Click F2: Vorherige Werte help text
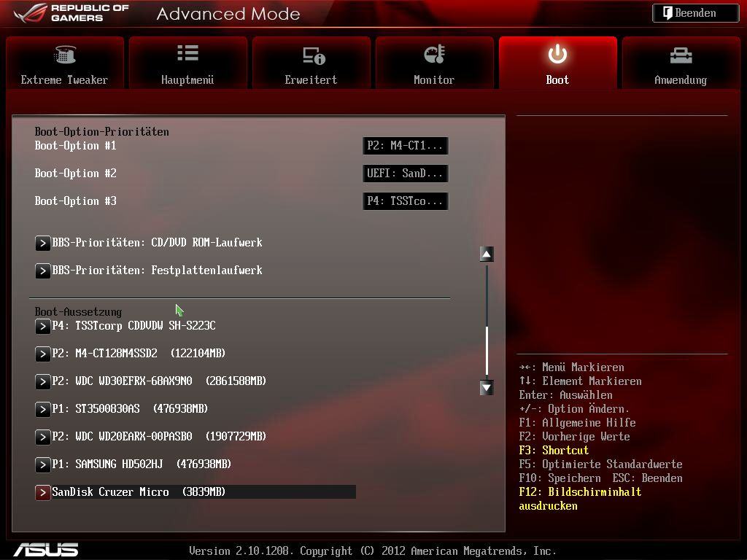The image size is (747, 560). [x=575, y=437]
